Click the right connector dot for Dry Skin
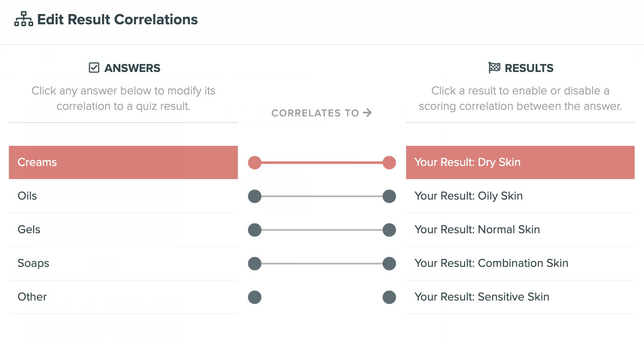644x344 pixels. [x=389, y=163]
